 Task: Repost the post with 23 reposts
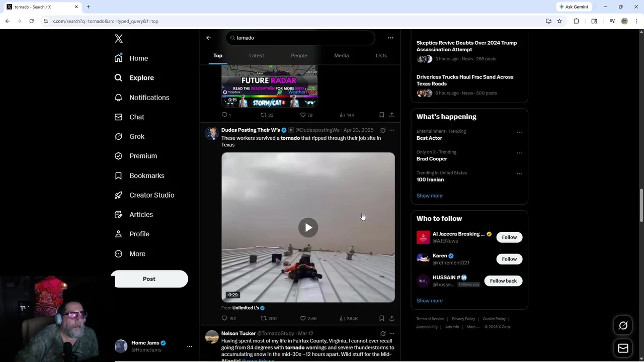click(x=267, y=115)
